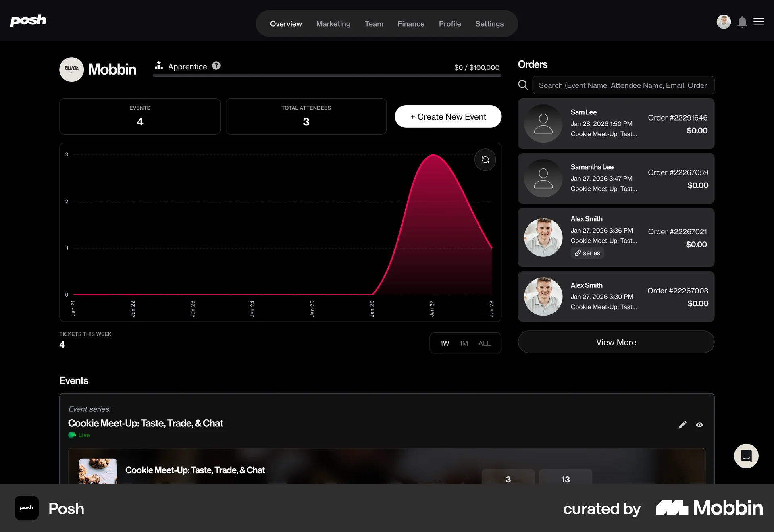Image resolution: width=774 pixels, height=532 pixels.
Task: Expand orders list via View More
Action: 616,342
